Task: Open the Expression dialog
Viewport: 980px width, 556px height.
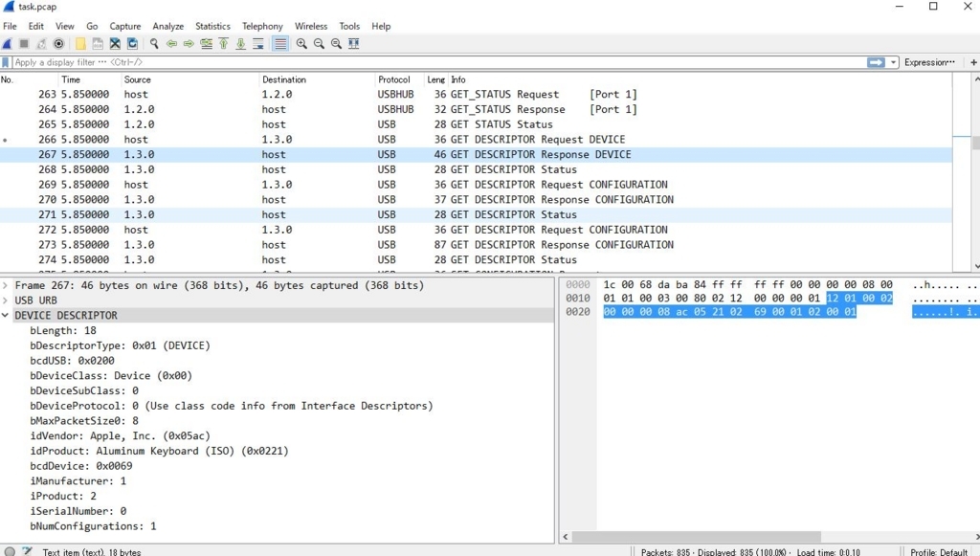Action: coord(929,62)
